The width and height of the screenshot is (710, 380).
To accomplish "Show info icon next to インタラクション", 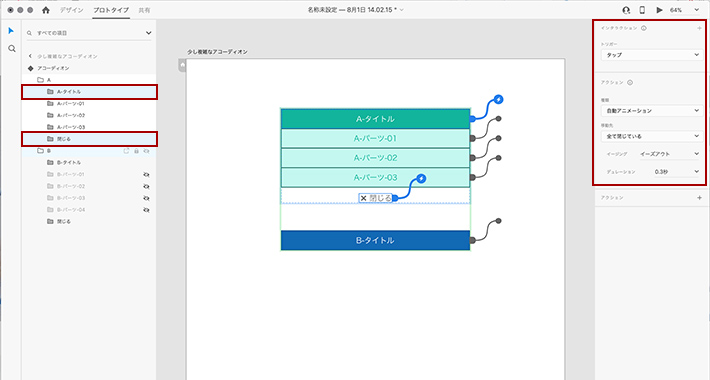I will [644, 28].
